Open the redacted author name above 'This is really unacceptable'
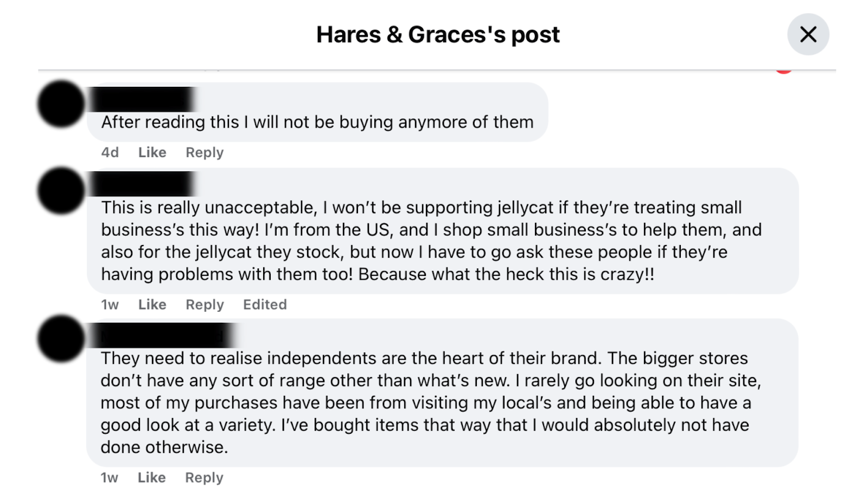Screen dimensions: 868x488 pyautogui.click(x=143, y=184)
